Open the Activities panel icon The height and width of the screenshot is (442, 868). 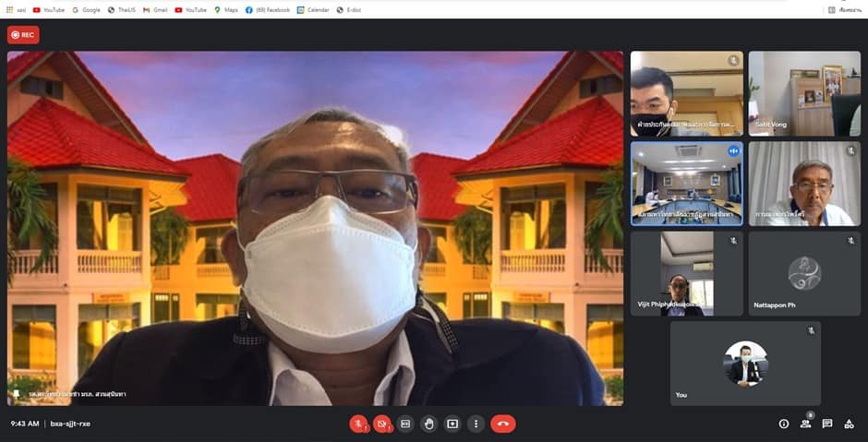coord(849,424)
